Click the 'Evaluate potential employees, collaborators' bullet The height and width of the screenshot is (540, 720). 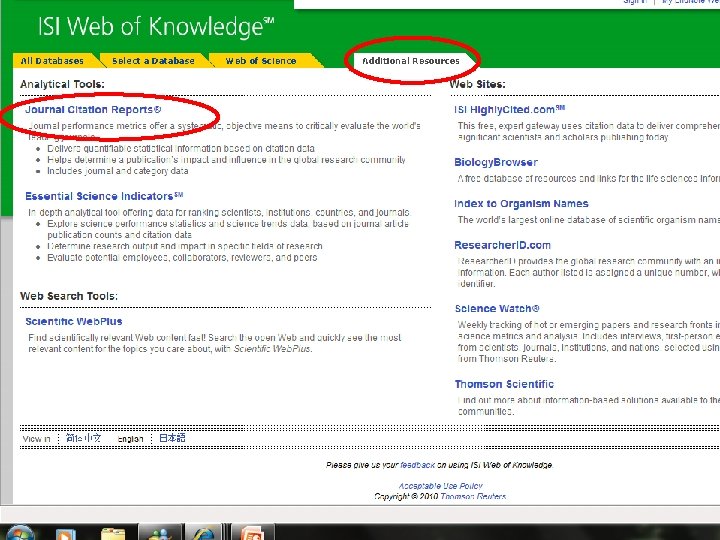tap(182, 258)
